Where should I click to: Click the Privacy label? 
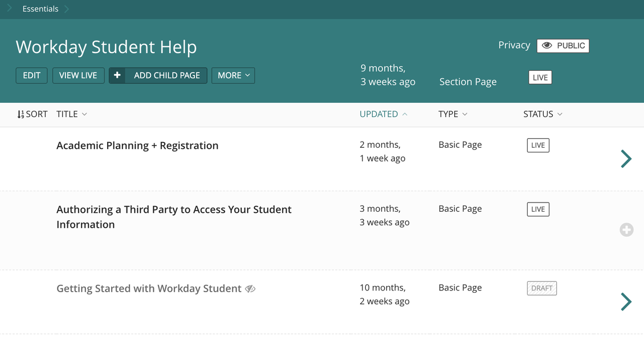pyautogui.click(x=514, y=45)
